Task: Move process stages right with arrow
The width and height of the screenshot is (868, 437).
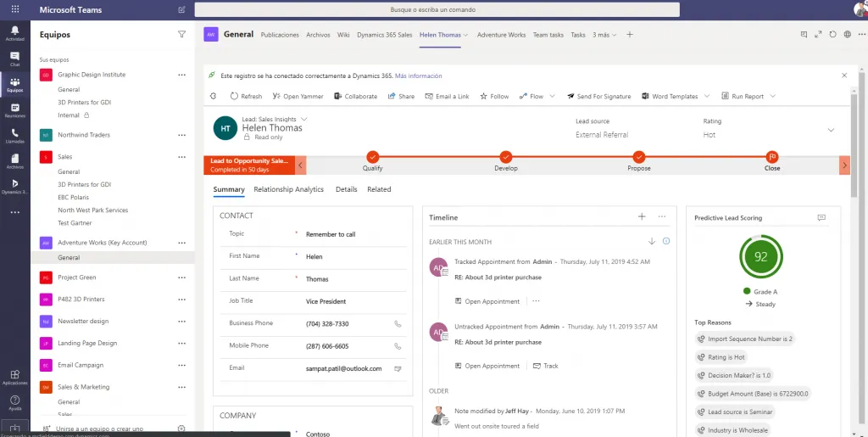Action: click(844, 165)
